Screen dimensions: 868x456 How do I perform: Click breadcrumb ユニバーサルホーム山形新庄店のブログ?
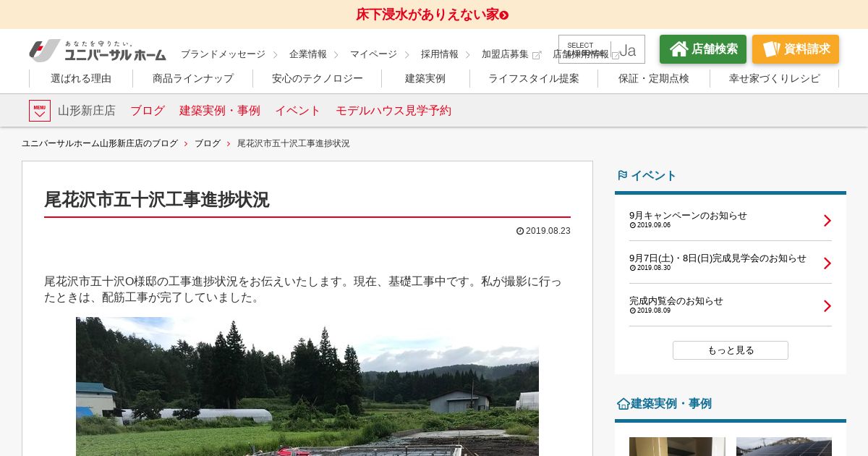100,143
